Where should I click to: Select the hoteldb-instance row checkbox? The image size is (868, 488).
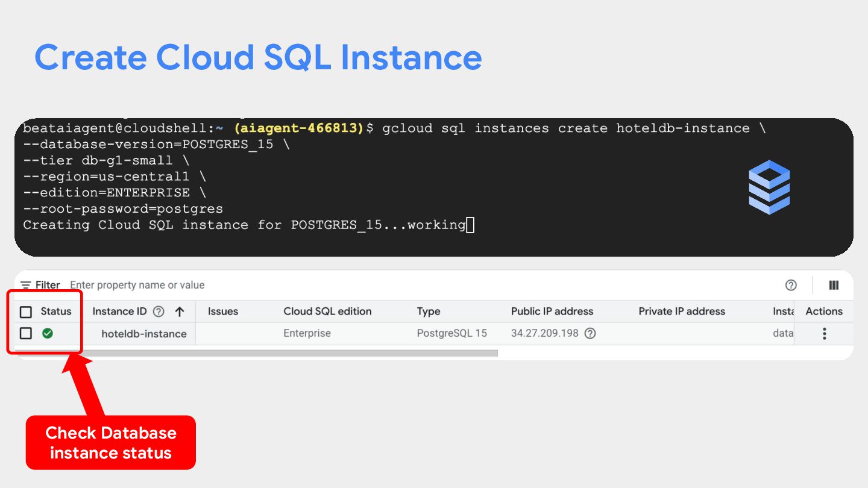click(x=26, y=333)
